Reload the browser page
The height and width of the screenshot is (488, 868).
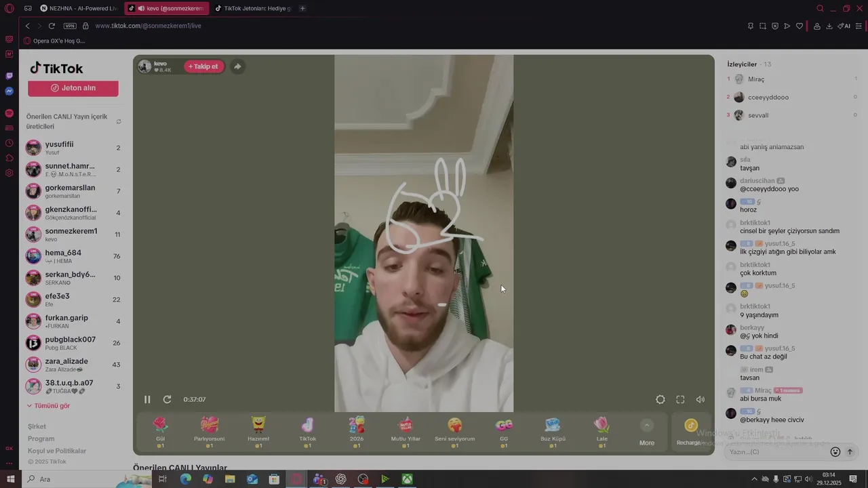coord(52,26)
